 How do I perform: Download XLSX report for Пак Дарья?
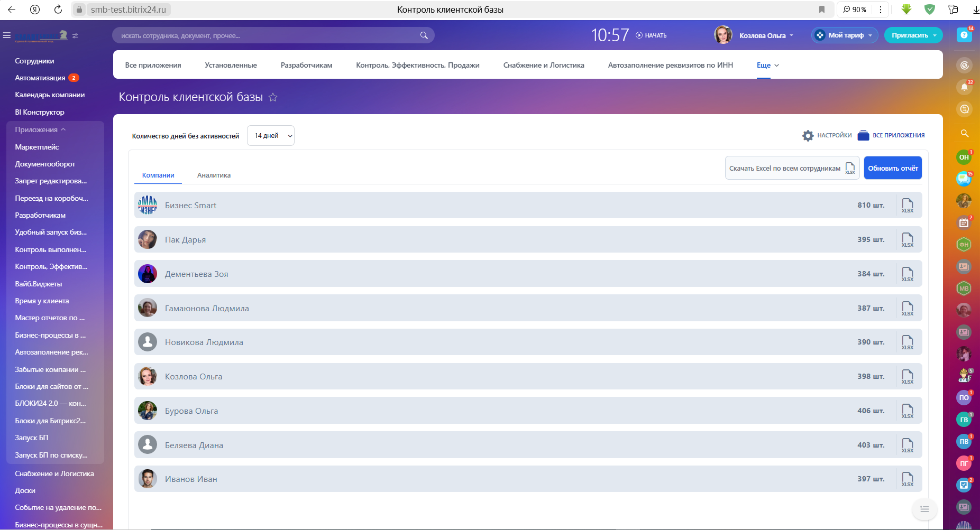(908, 240)
